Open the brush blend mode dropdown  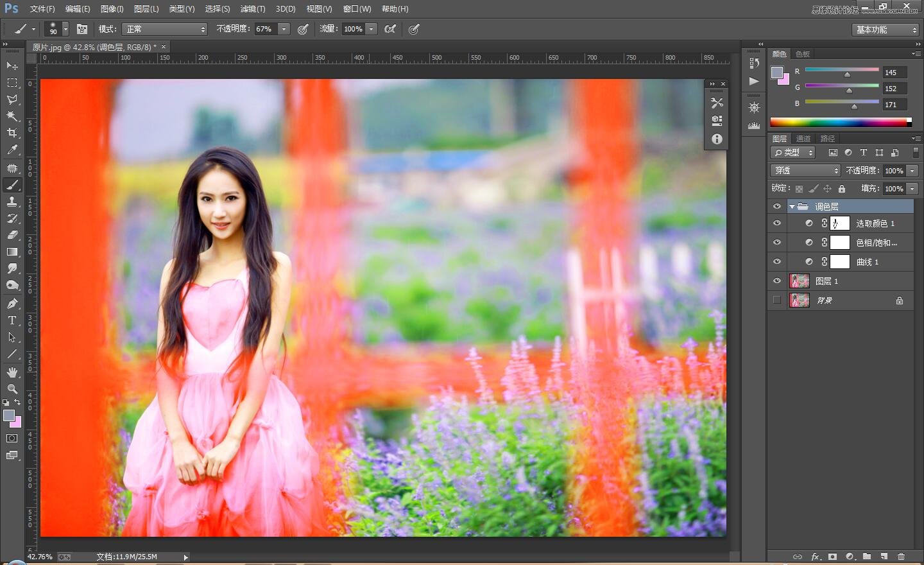tap(165, 30)
